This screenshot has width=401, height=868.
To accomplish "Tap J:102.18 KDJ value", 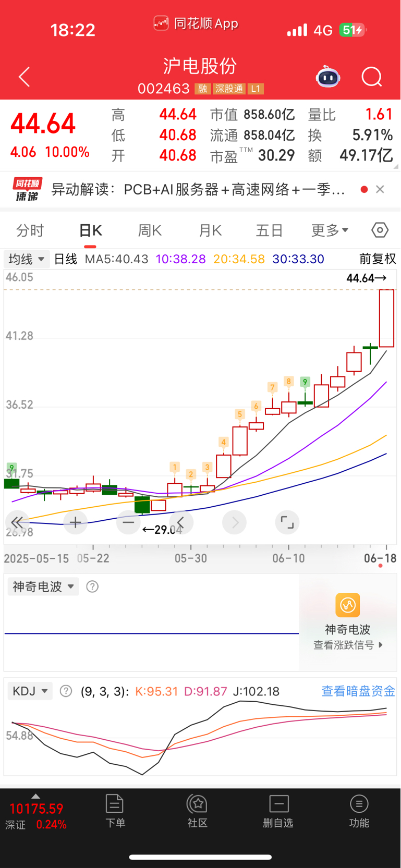I will tap(256, 691).
